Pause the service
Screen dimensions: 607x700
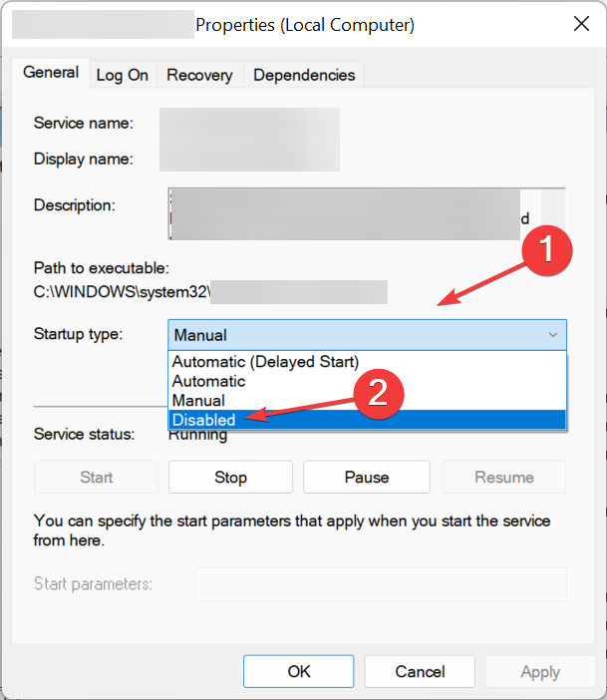coord(366,478)
